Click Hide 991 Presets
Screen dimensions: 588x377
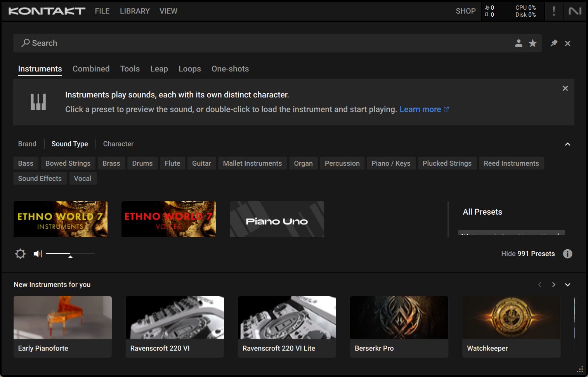click(528, 254)
